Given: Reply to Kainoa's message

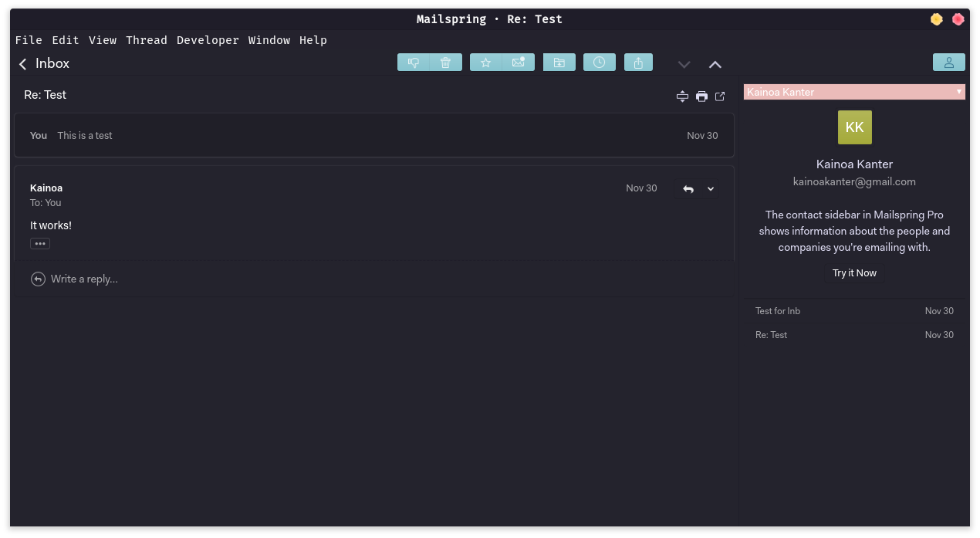Looking at the screenshot, I should pyautogui.click(x=688, y=189).
